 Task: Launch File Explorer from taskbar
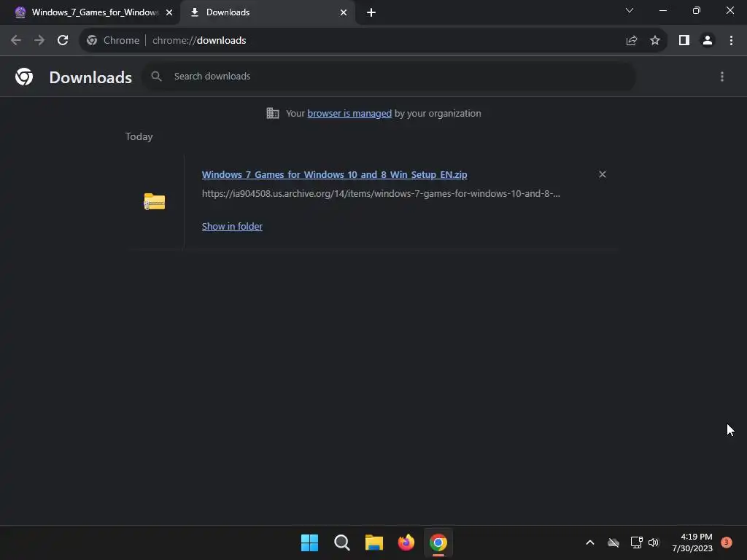point(374,542)
